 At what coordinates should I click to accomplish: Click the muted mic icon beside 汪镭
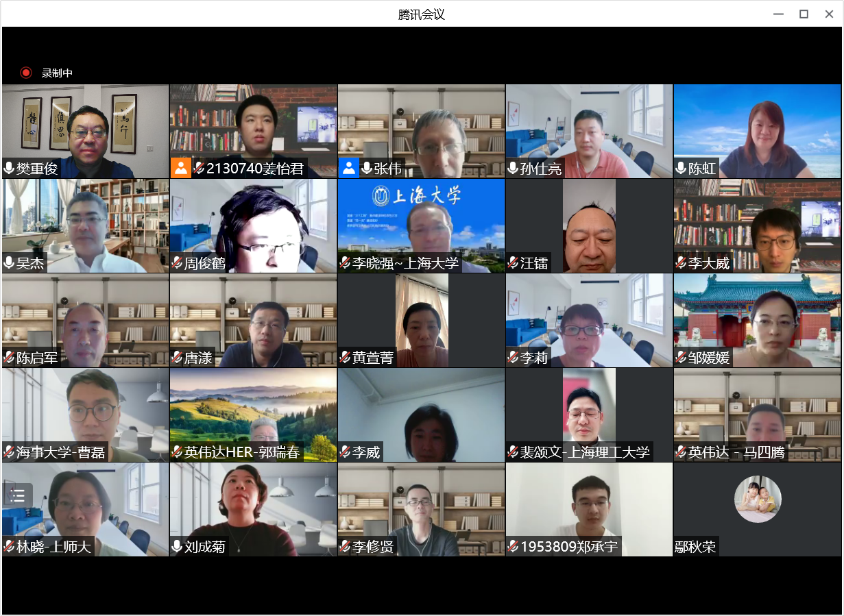(513, 263)
